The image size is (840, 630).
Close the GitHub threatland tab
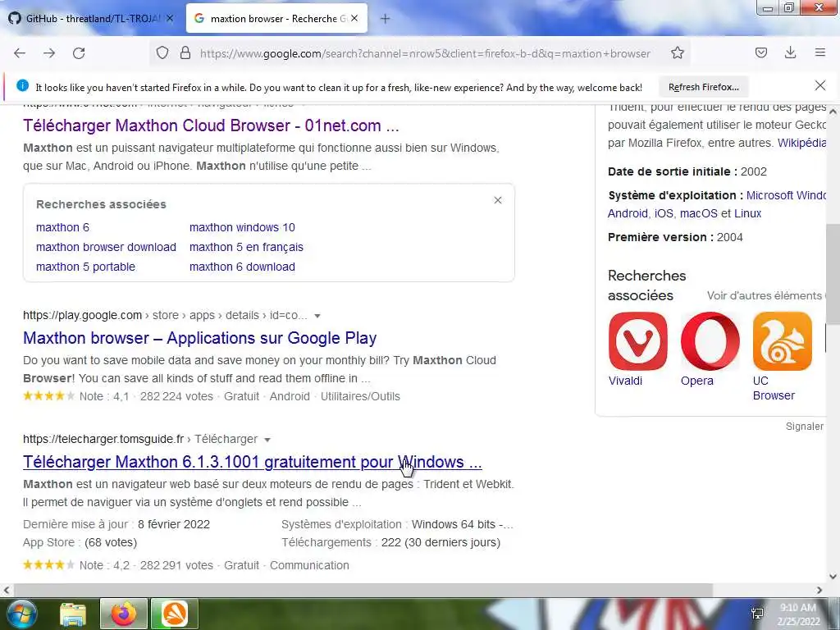[170, 18]
